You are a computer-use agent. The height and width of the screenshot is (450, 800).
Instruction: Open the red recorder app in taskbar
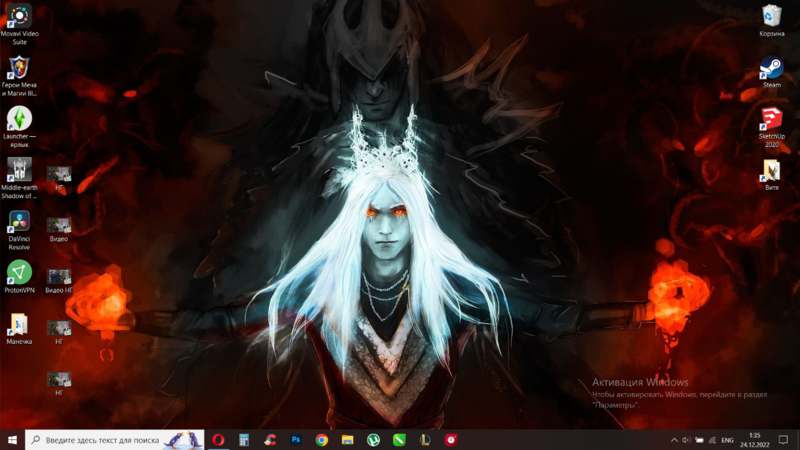pyautogui.click(x=451, y=440)
